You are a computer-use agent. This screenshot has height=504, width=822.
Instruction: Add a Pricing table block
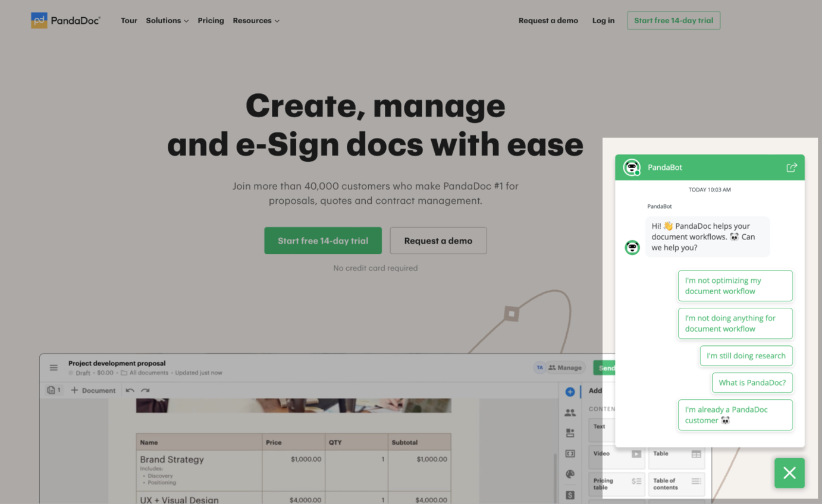617,484
